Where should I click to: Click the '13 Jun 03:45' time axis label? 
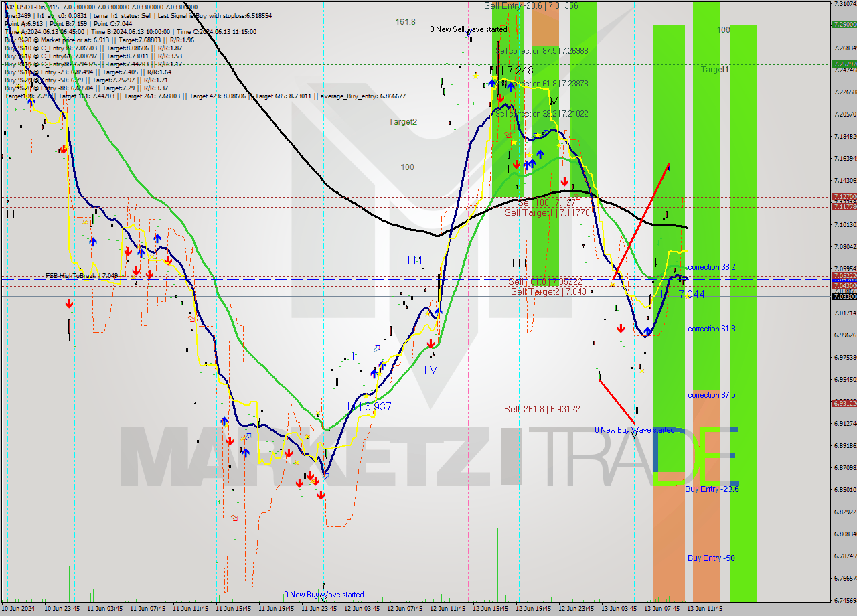(x=619, y=609)
